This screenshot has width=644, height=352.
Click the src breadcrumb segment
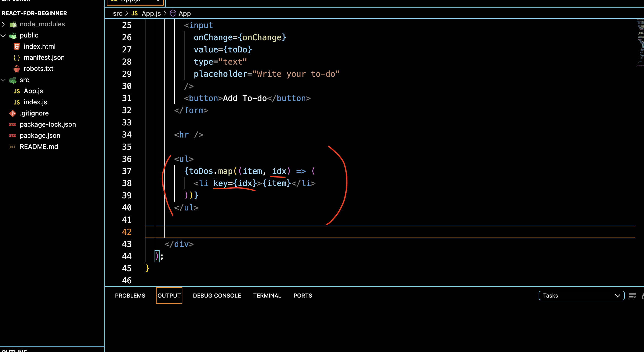pos(118,13)
